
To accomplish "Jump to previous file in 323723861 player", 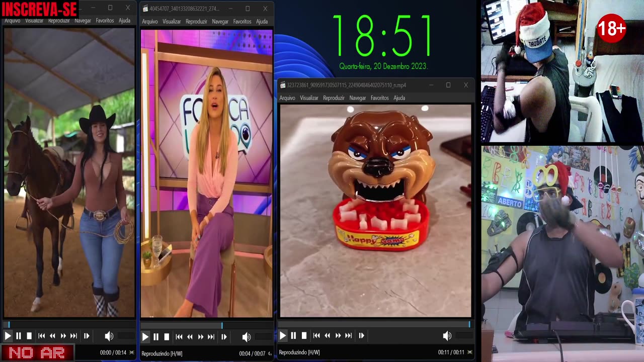I will (x=316, y=335).
